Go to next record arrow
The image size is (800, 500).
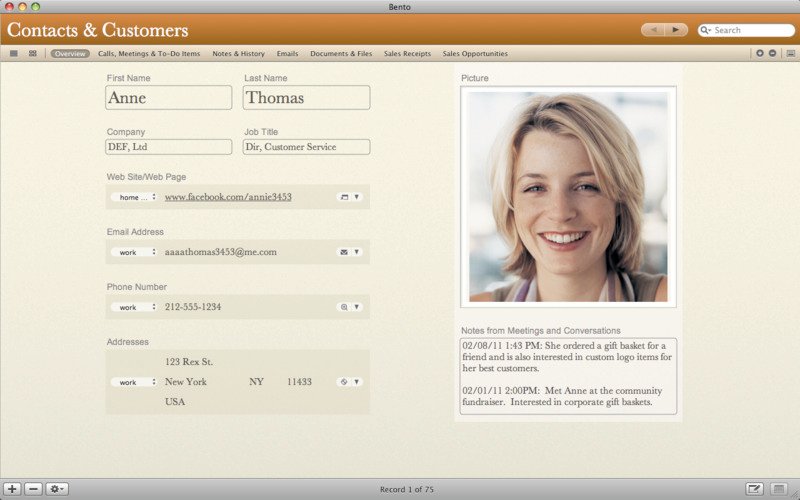pyautogui.click(x=676, y=30)
